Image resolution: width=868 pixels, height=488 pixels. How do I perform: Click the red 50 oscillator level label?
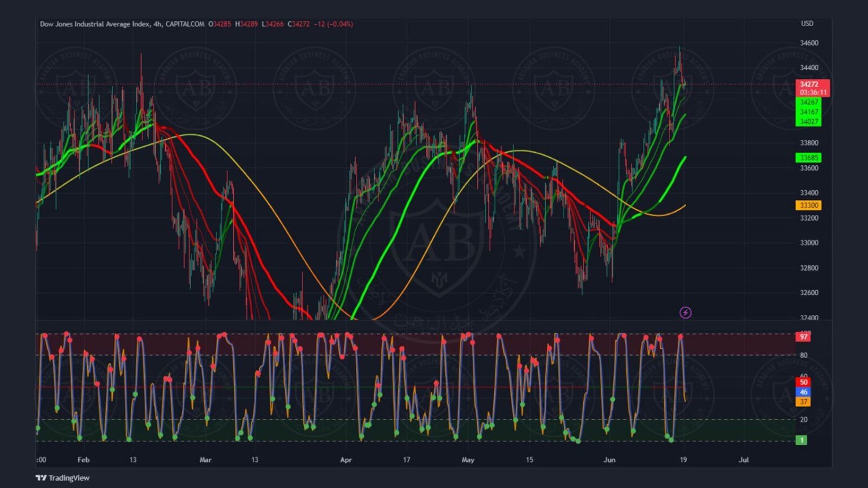[x=803, y=382]
